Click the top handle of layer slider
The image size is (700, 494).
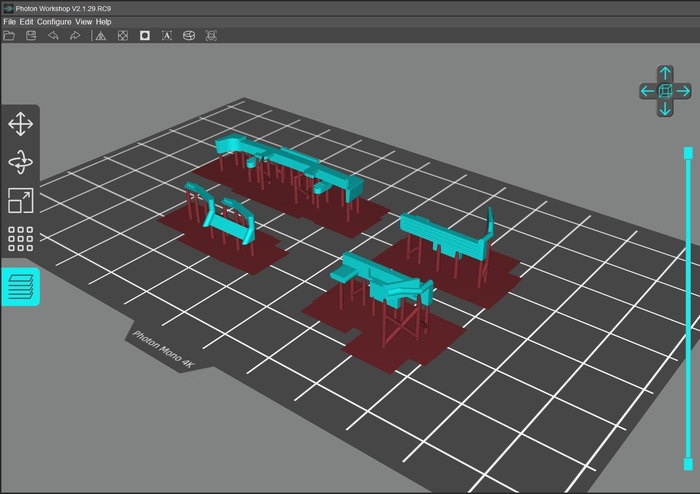[x=688, y=152]
